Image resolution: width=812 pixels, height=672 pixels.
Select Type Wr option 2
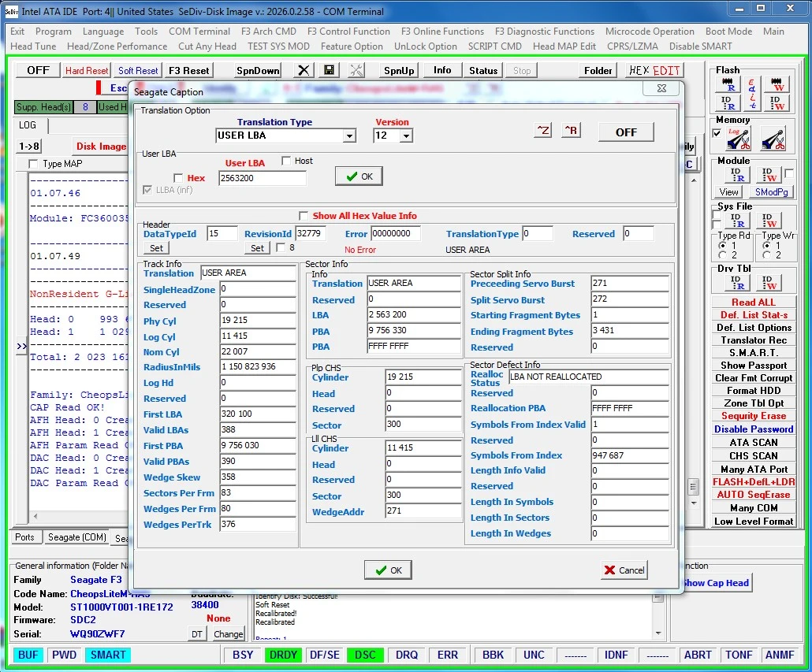pyautogui.click(x=766, y=255)
